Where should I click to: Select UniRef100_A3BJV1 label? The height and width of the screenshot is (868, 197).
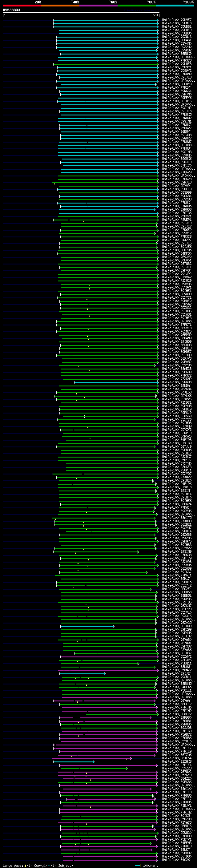coord(177,806)
